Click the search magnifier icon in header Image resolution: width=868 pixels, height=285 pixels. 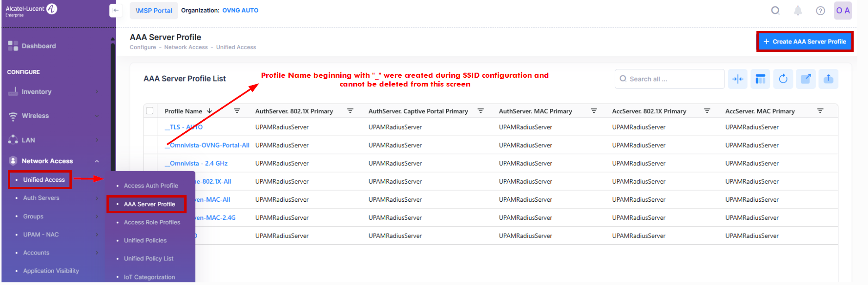775,11
